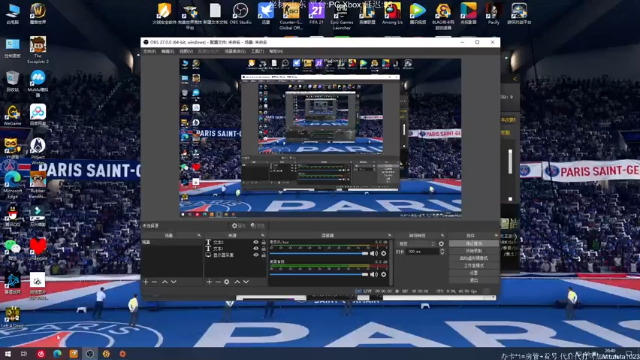
Task: Click OBS icon on taskbar
Action: [x=90, y=354]
